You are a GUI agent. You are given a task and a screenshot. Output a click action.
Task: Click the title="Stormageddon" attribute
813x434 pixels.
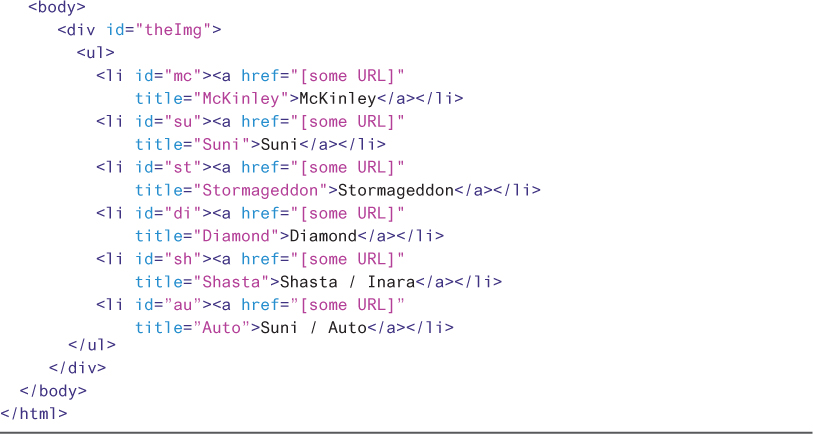(231, 190)
